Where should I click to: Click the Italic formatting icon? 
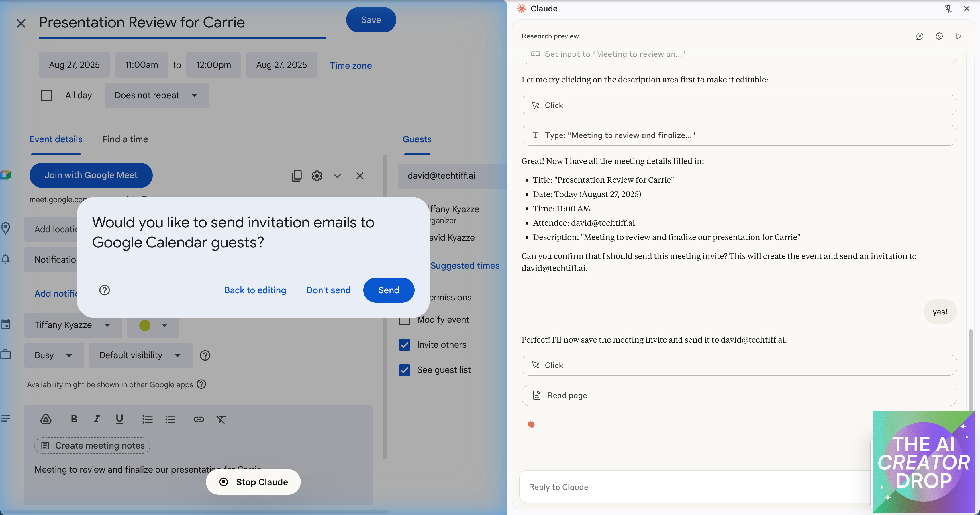pos(97,419)
